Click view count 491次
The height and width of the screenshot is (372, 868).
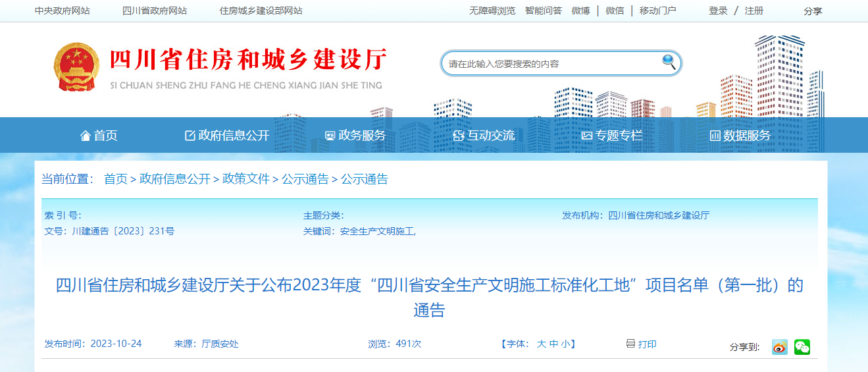409,344
